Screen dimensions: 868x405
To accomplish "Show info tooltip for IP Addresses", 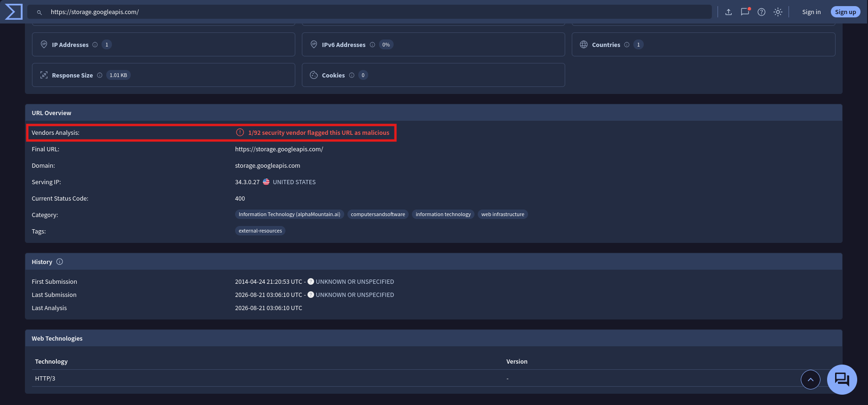I will point(95,45).
